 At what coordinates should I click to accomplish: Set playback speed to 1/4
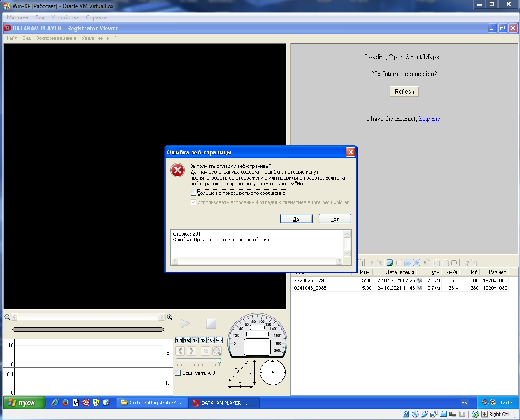179,340
